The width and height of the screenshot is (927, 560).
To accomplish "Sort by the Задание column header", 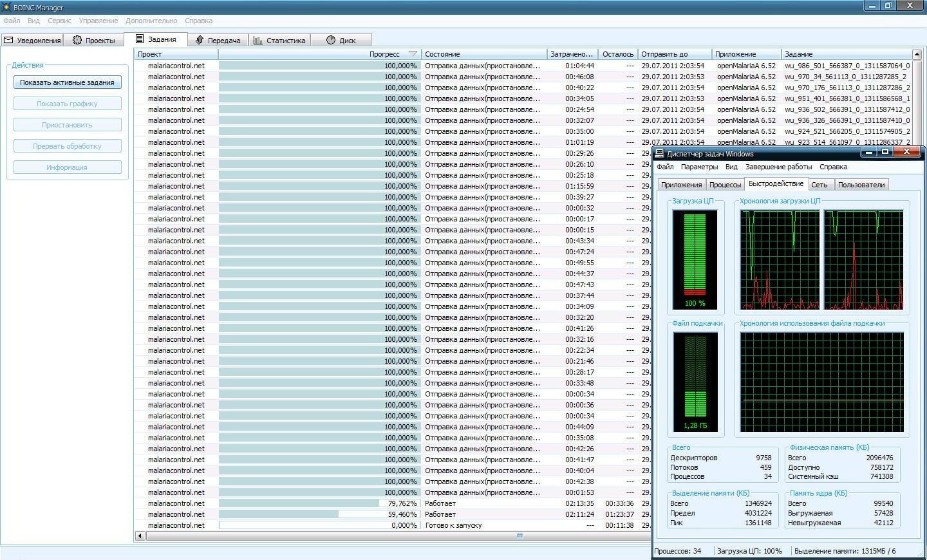I will click(847, 54).
